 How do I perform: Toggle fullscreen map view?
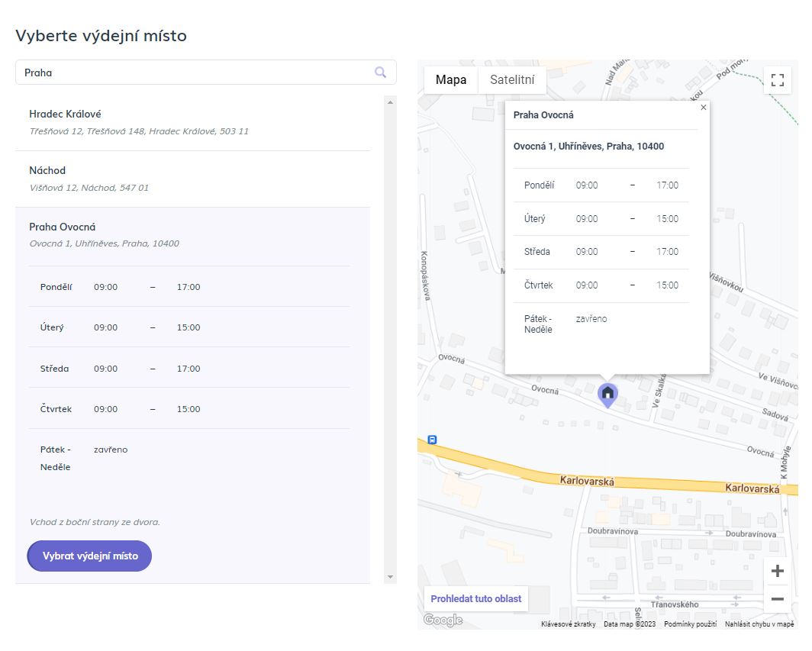pyautogui.click(x=777, y=80)
